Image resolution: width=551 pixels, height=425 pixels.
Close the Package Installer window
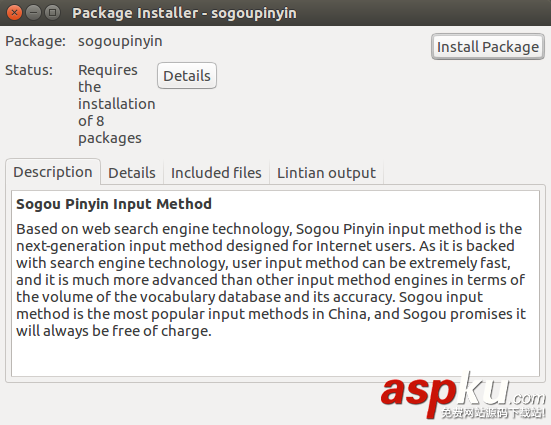coord(14,13)
